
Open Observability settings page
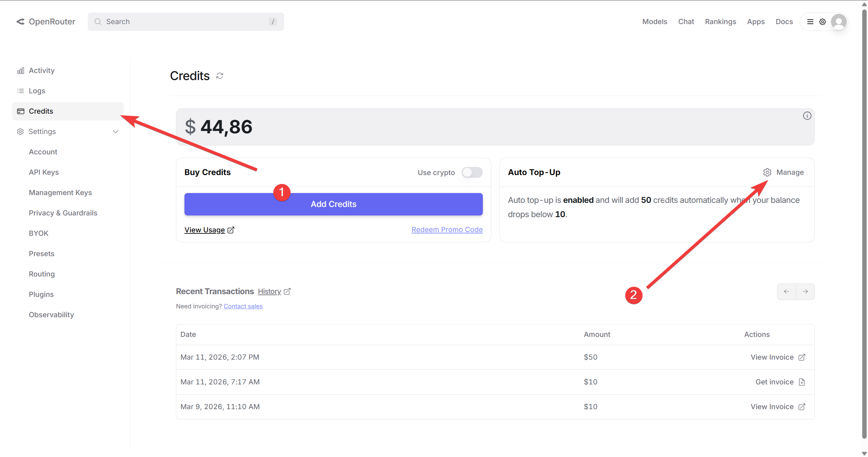51,315
